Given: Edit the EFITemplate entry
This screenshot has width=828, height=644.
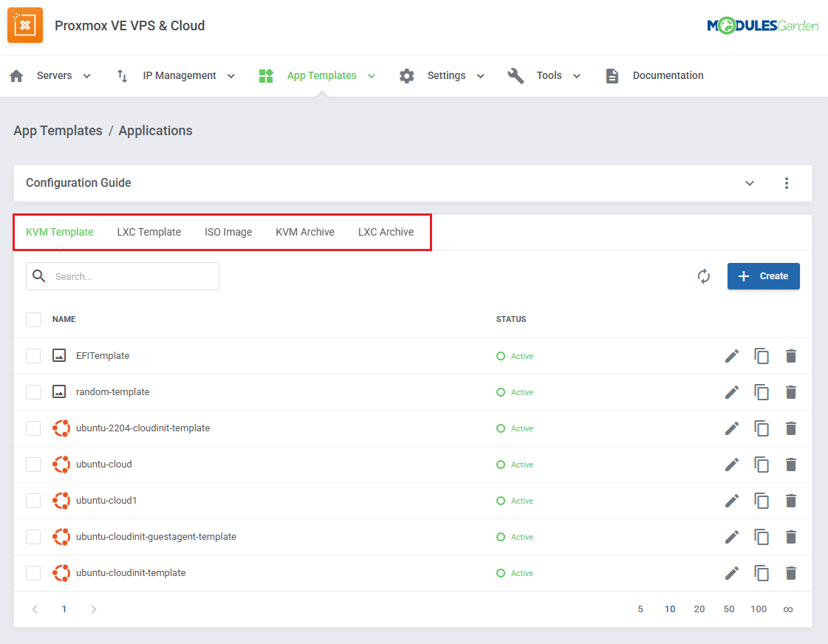Looking at the screenshot, I should (x=732, y=356).
